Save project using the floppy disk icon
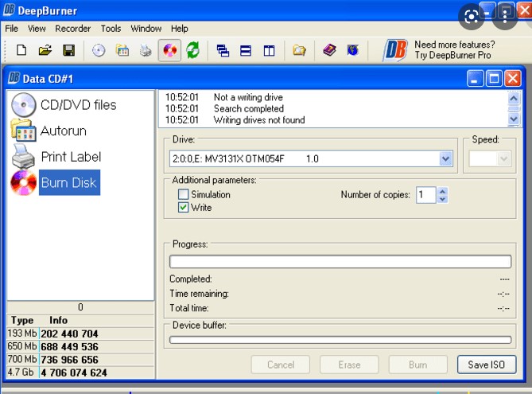Viewport: 532px width, 394px height. click(69, 50)
